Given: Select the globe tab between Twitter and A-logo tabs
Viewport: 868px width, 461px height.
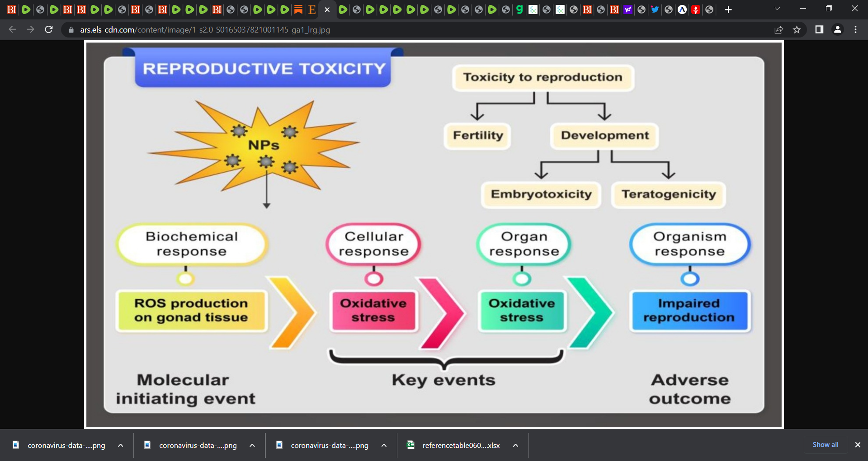Looking at the screenshot, I should (669, 9).
